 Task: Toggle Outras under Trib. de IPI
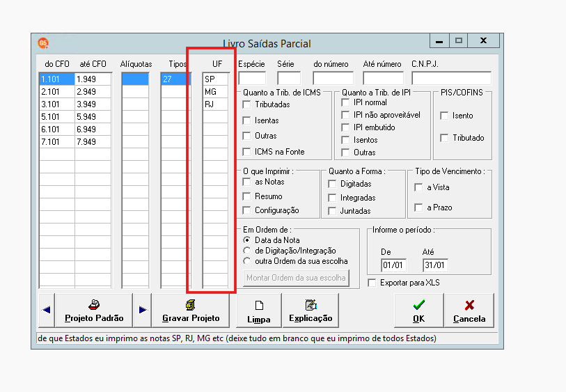(345, 152)
